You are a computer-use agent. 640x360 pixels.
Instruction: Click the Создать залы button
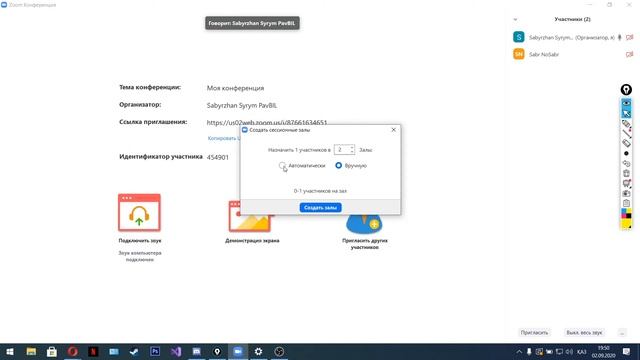pos(320,207)
